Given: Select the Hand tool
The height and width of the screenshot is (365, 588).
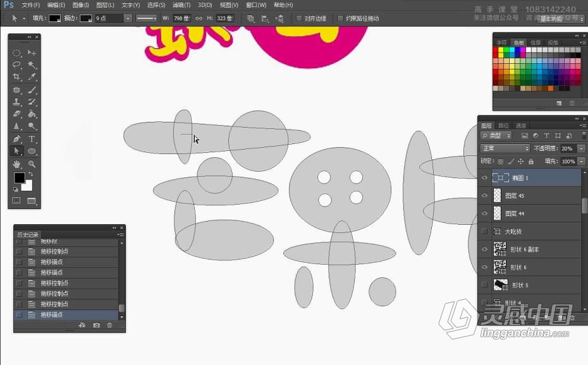Looking at the screenshot, I should click(16, 164).
